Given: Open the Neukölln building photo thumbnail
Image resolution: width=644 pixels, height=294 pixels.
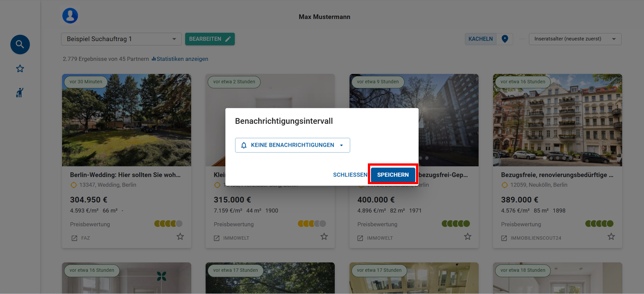Looking at the screenshot, I should pos(557,120).
